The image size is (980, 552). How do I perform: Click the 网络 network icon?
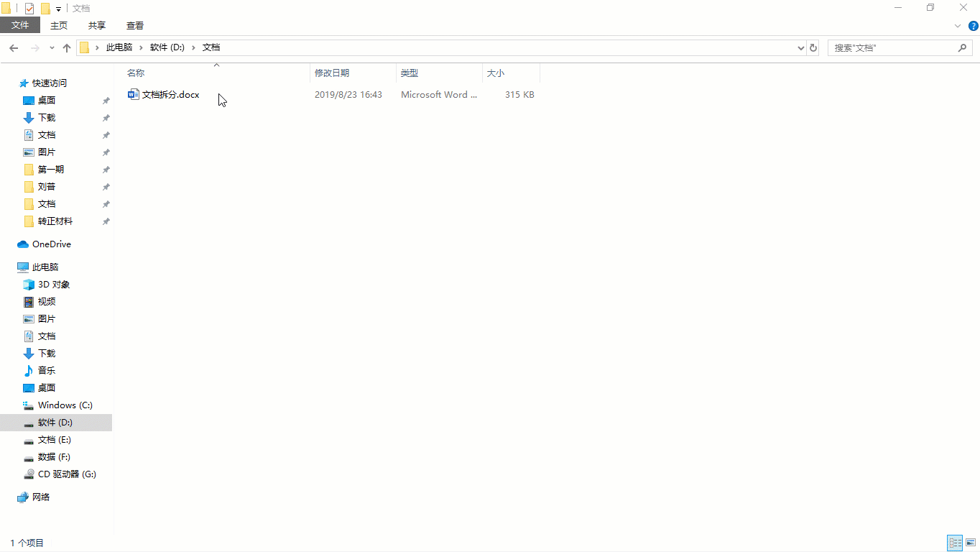(23, 497)
